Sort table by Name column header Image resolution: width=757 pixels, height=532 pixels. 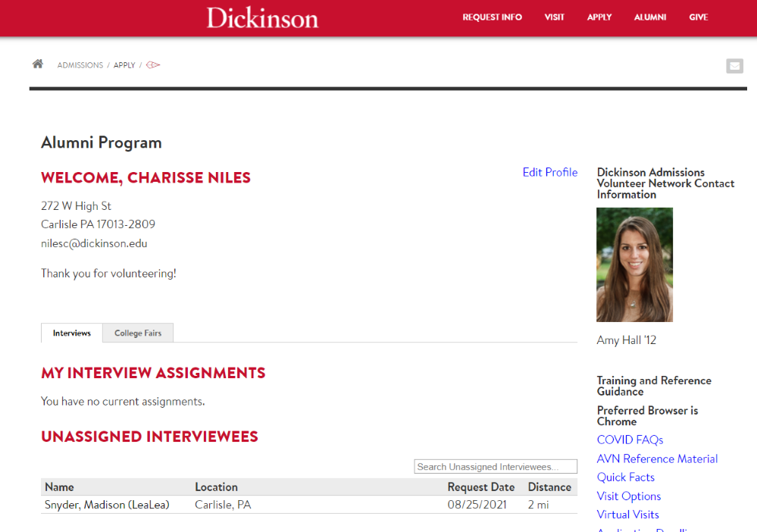pyautogui.click(x=59, y=487)
